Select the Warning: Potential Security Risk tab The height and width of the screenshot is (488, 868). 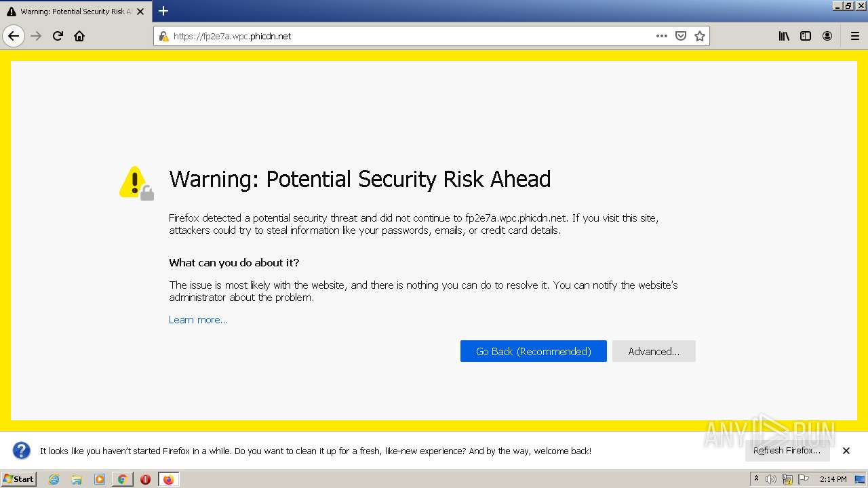tap(71, 12)
